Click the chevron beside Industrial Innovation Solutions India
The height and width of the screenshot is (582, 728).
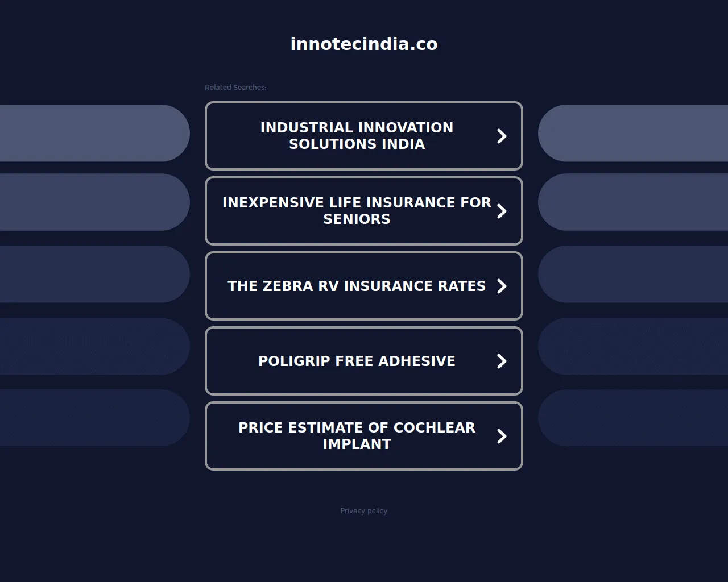point(502,136)
